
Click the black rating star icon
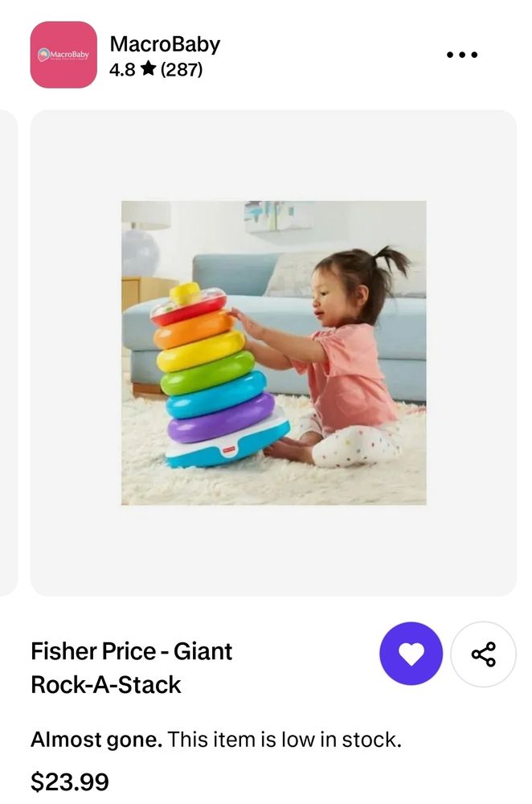[148, 68]
